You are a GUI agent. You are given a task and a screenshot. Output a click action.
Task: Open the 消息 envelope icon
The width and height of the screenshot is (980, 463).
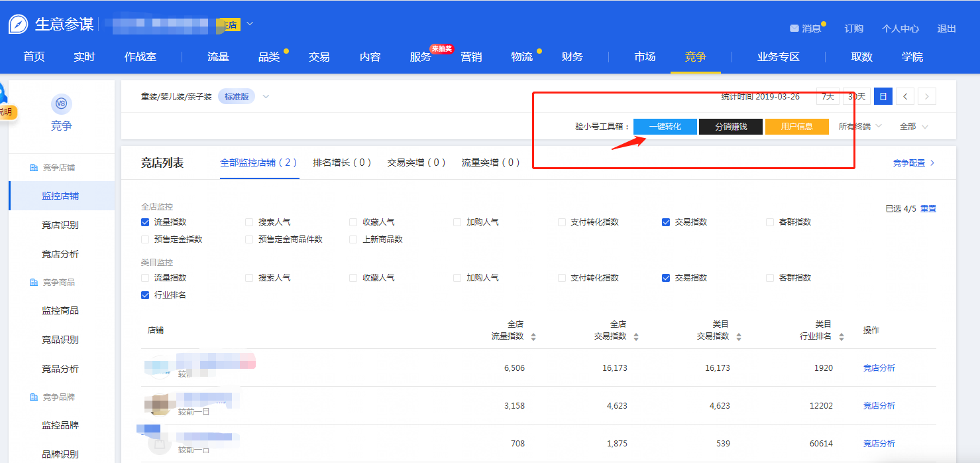(x=794, y=29)
